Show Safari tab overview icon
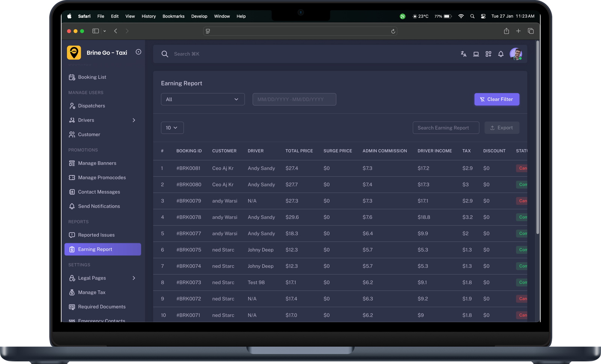The width and height of the screenshot is (601, 364). click(x=531, y=31)
